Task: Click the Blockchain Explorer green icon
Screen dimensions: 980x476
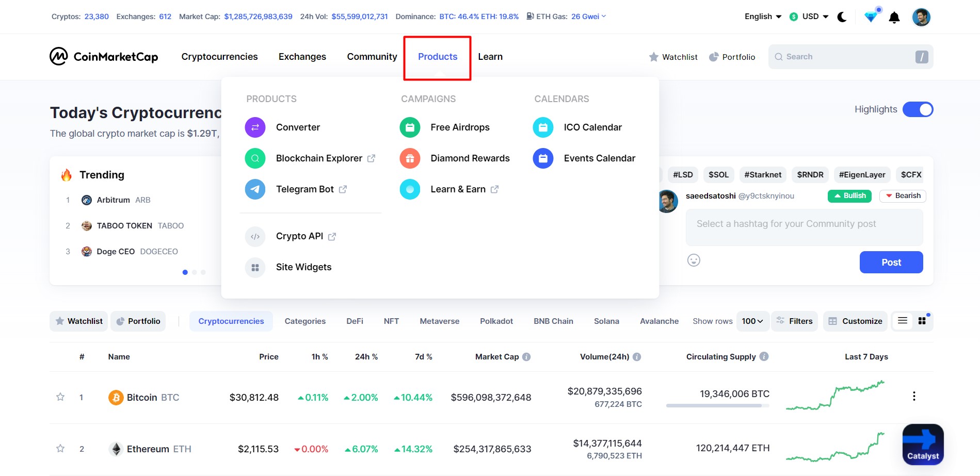Action: coord(255,158)
